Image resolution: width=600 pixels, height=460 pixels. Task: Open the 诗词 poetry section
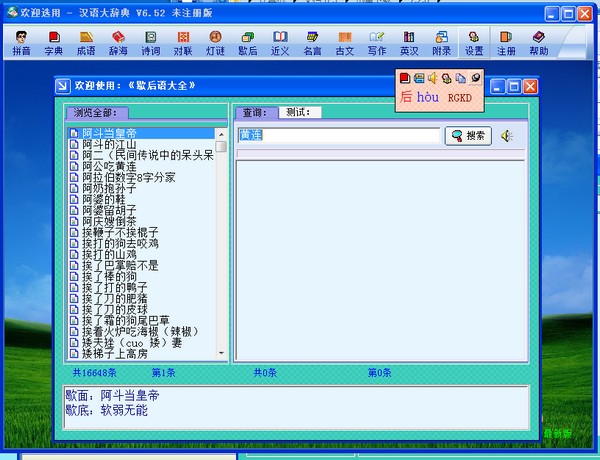(x=151, y=43)
